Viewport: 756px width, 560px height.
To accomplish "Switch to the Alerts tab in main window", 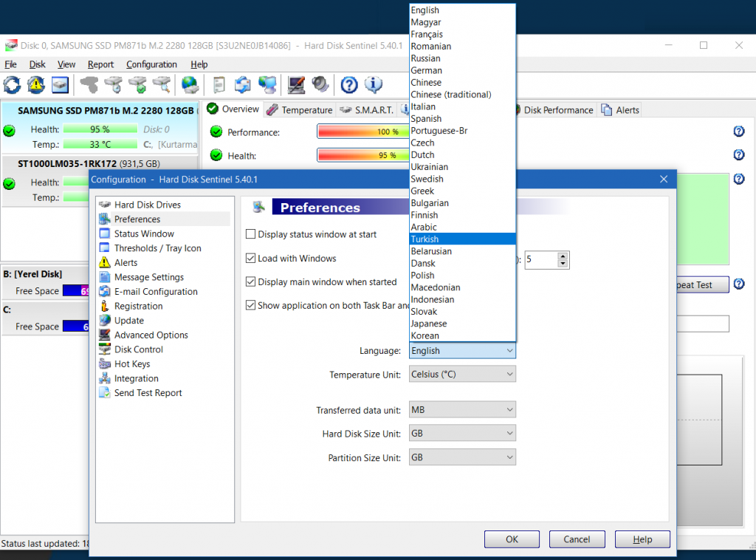I will [620, 110].
